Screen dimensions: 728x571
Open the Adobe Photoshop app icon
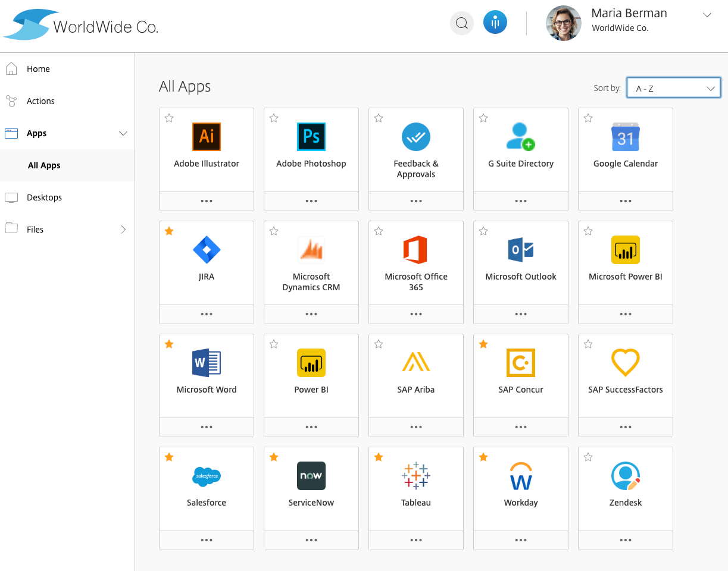point(311,137)
